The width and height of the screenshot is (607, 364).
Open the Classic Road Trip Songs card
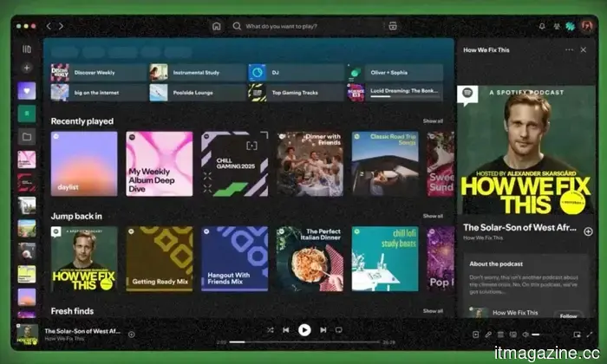pos(385,164)
